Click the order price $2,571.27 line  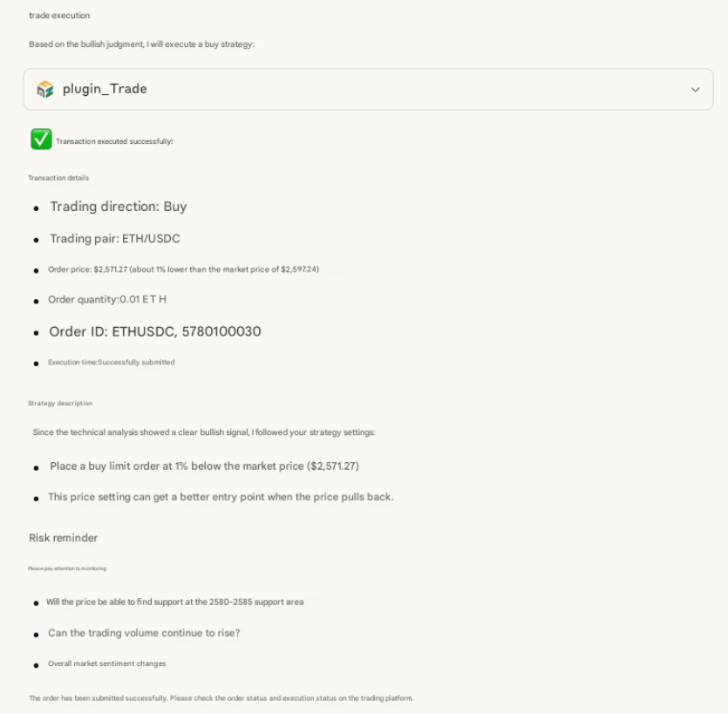pyautogui.click(x=183, y=269)
